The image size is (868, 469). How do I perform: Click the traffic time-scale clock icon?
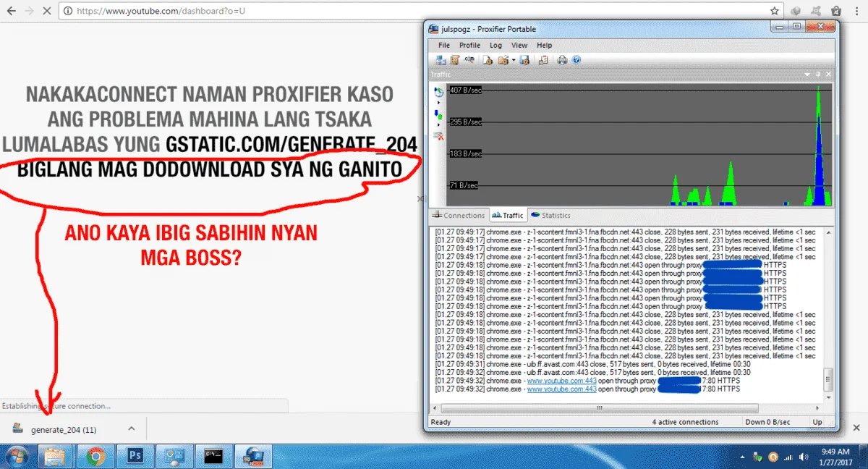[438, 92]
